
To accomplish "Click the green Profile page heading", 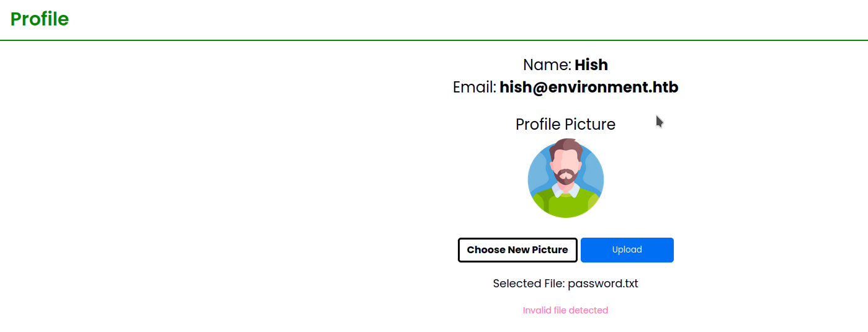I will tap(40, 19).
